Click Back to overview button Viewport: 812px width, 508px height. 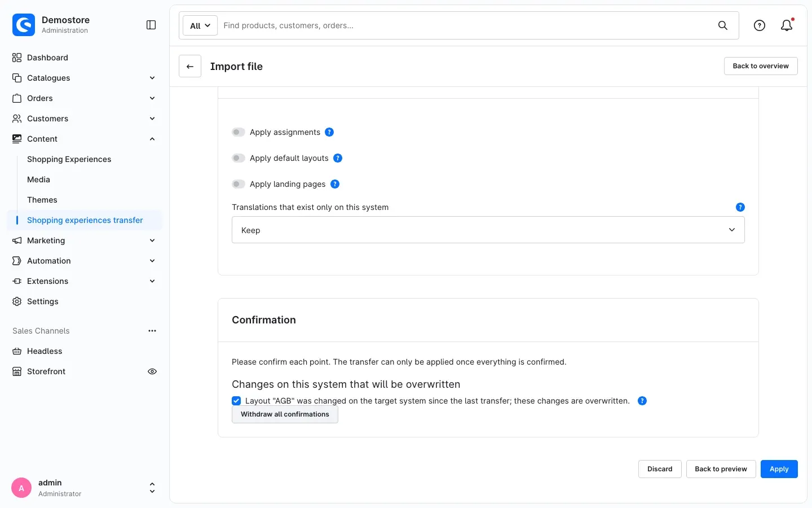pyautogui.click(x=761, y=66)
